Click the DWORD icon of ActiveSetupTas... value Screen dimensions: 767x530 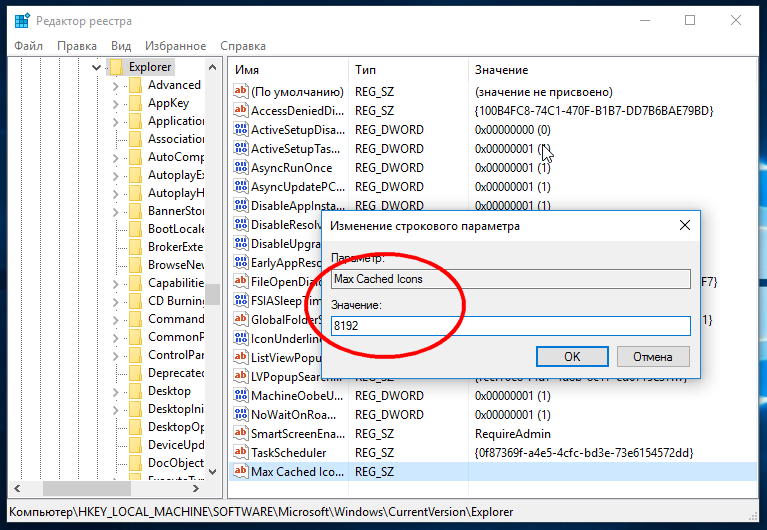coord(240,148)
